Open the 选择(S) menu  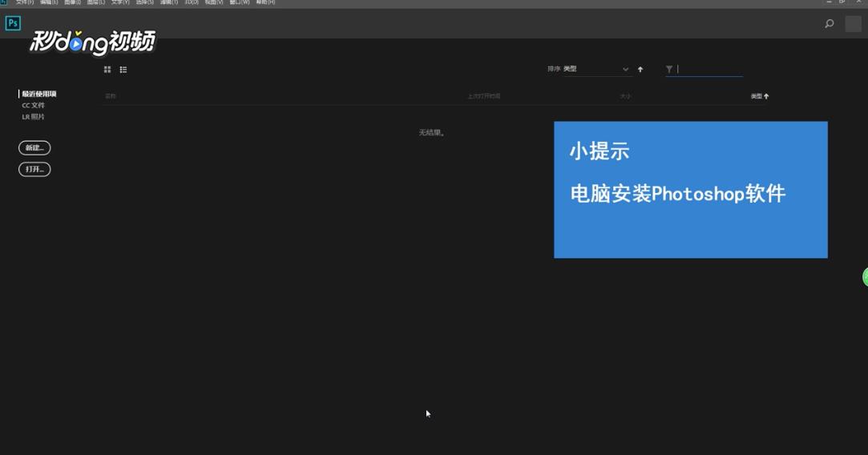click(x=144, y=2)
